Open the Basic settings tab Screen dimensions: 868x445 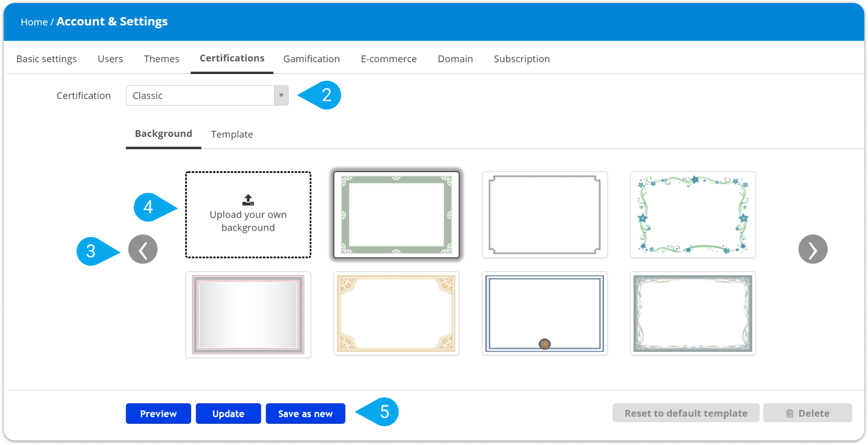(x=46, y=59)
